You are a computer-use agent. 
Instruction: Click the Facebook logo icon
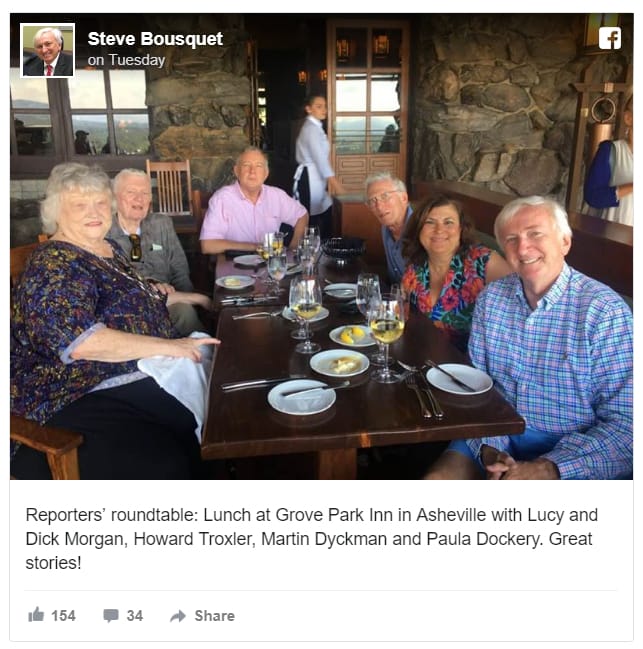pos(609,38)
